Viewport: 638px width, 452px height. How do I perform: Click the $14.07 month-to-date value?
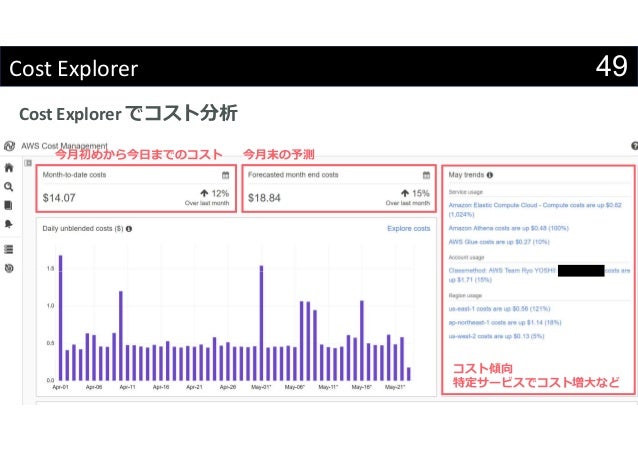(x=59, y=198)
